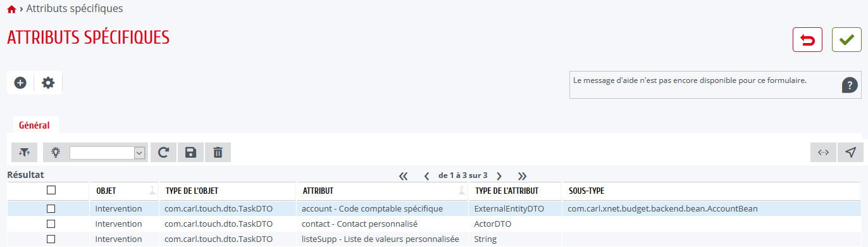Click the filter sort icon button

[25, 152]
